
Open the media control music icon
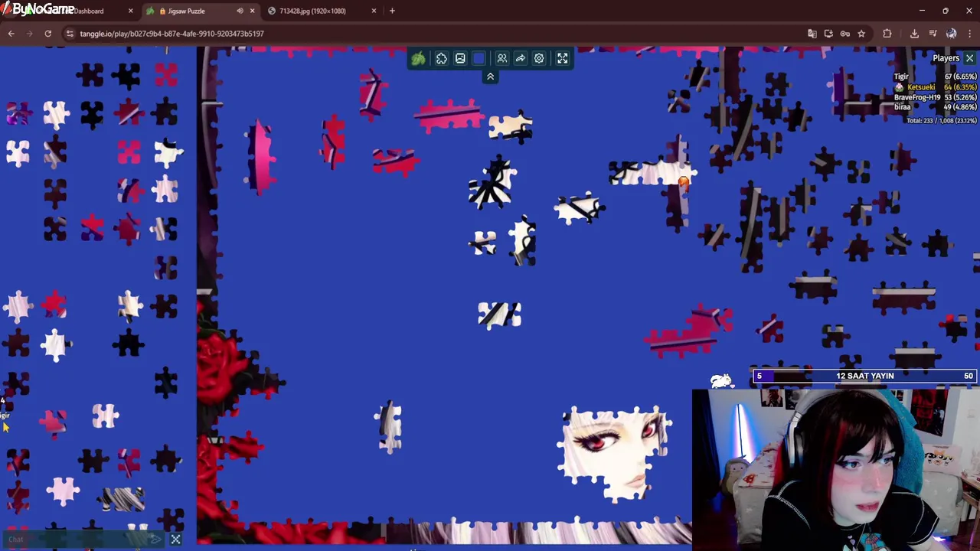tap(933, 34)
